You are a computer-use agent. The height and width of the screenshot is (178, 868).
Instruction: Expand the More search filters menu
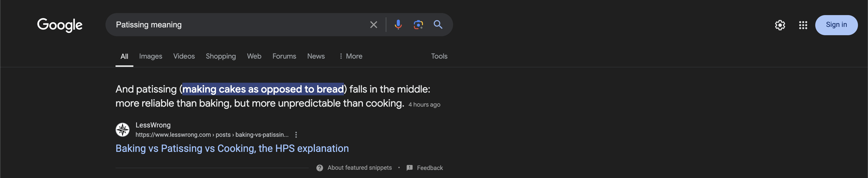tap(350, 56)
